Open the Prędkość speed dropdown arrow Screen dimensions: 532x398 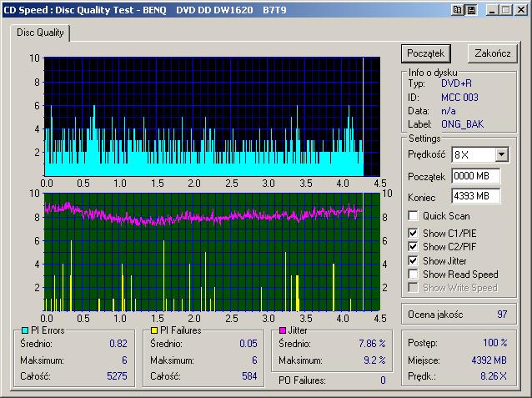tap(501, 155)
